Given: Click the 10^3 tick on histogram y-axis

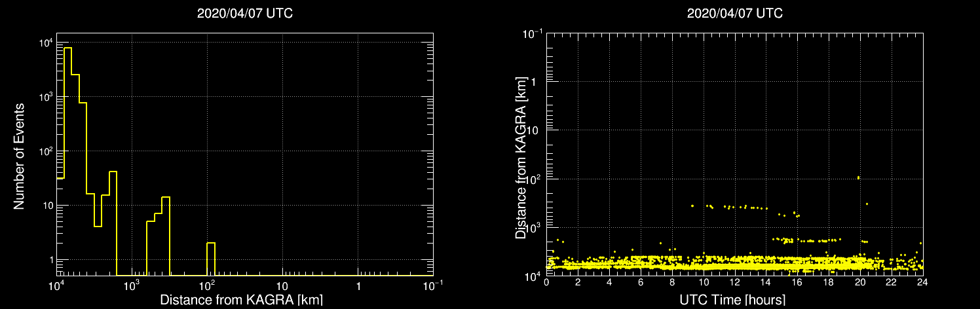Looking at the screenshot, I should 45,97.
